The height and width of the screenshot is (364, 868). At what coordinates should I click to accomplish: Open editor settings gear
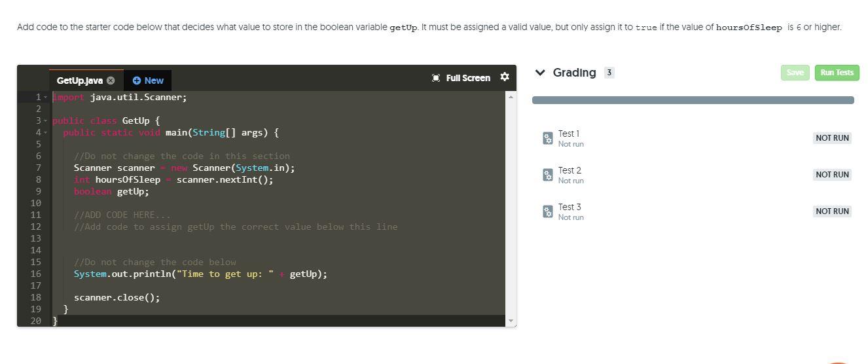tap(505, 77)
